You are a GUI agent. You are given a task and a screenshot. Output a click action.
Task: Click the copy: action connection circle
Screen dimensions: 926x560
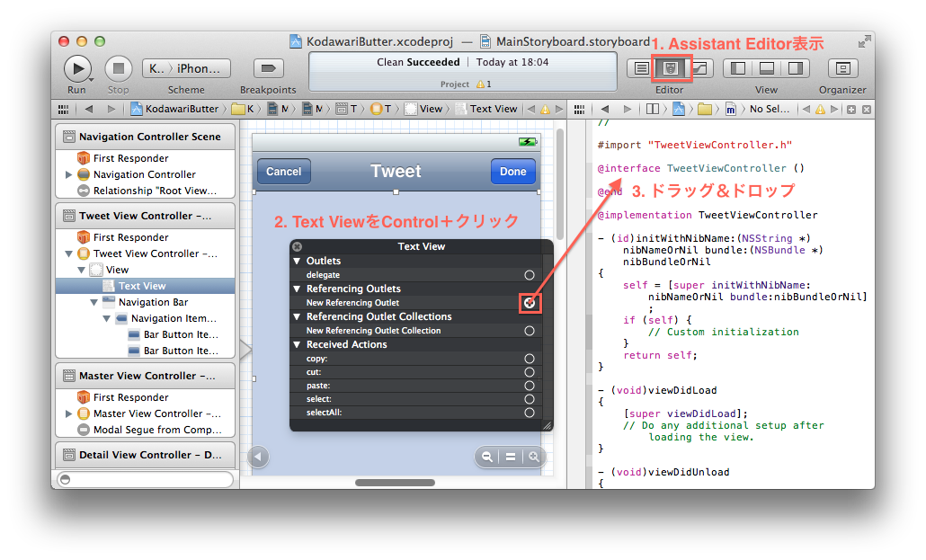(530, 359)
